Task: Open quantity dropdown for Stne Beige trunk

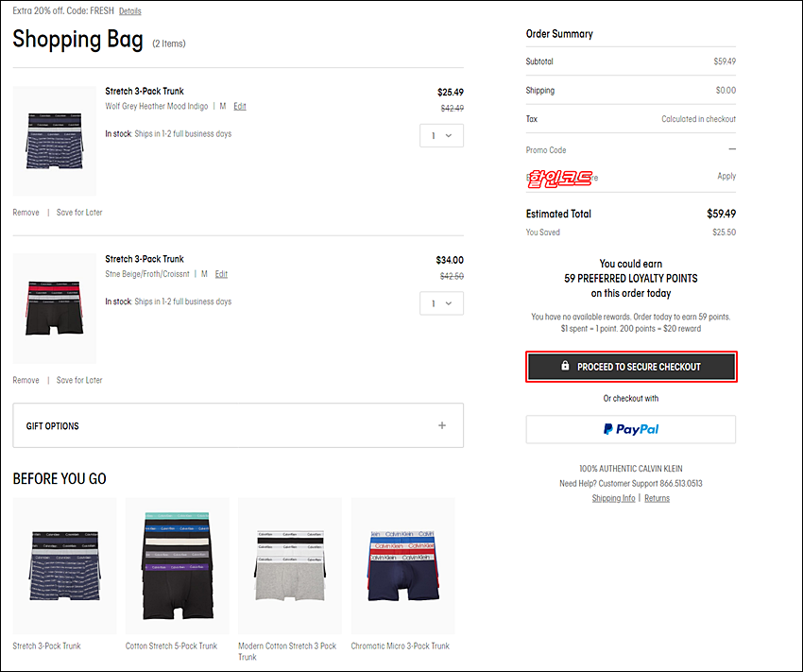Action: (x=441, y=303)
